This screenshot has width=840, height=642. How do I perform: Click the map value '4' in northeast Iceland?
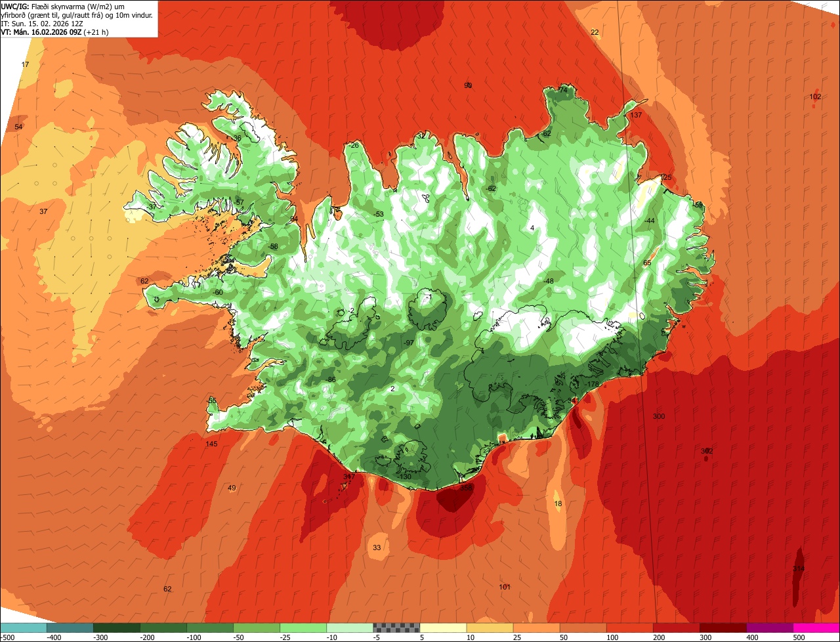pyautogui.click(x=532, y=228)
